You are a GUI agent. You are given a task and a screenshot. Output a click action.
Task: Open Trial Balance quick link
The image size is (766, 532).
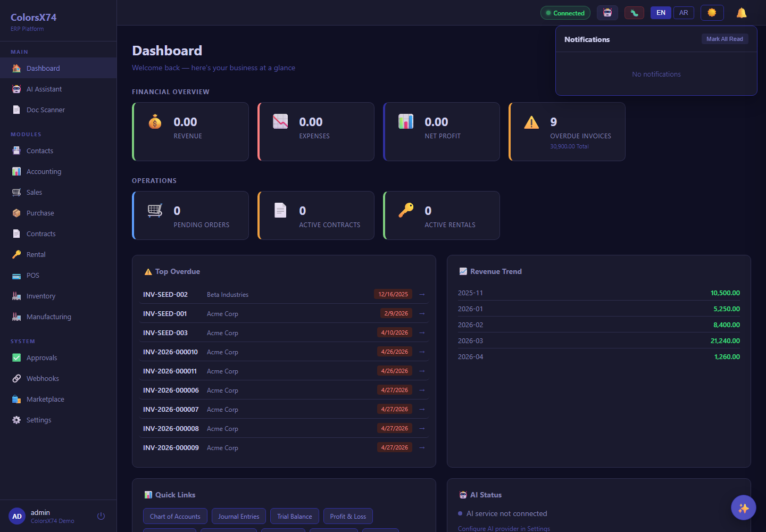point(295,516)
